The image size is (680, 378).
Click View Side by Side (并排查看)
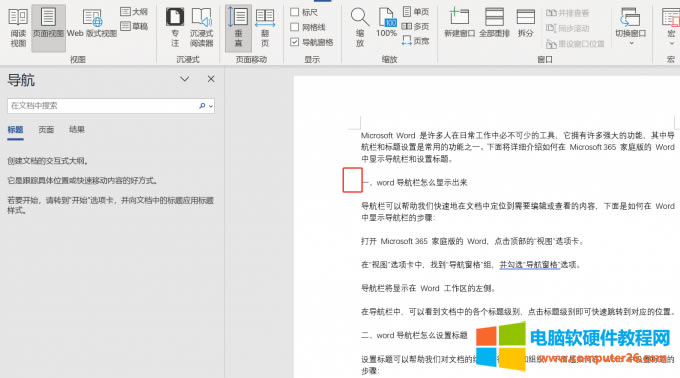click(x=567, y=13)
